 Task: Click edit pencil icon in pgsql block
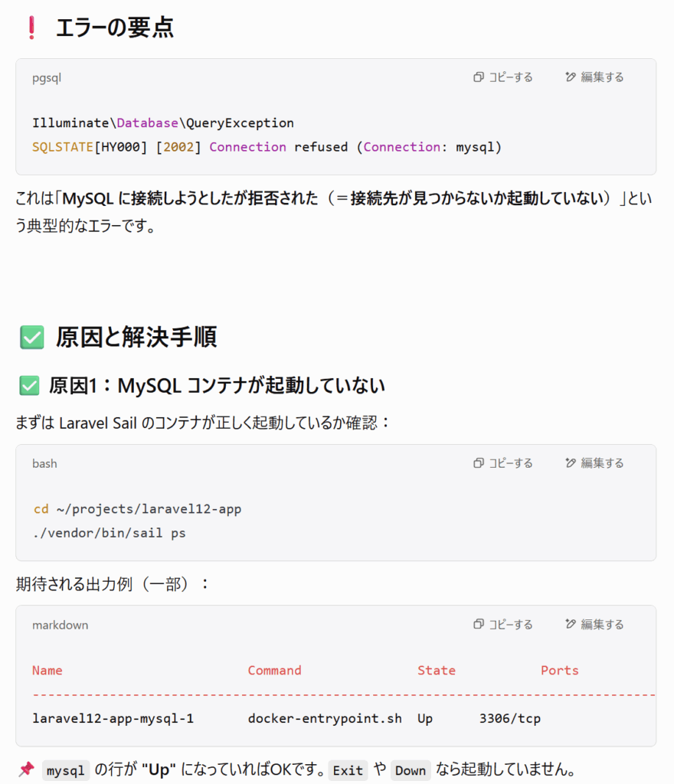point(571,77)
